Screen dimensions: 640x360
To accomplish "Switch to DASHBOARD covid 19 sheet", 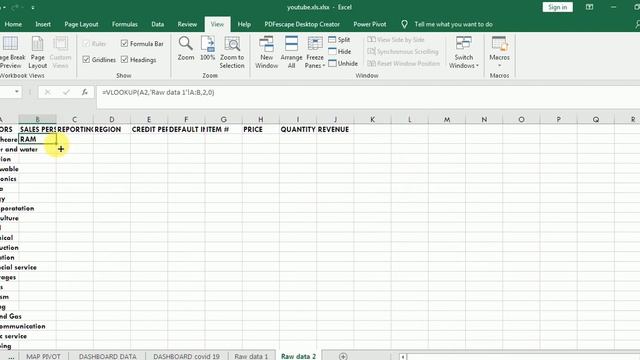I will 186,356.
